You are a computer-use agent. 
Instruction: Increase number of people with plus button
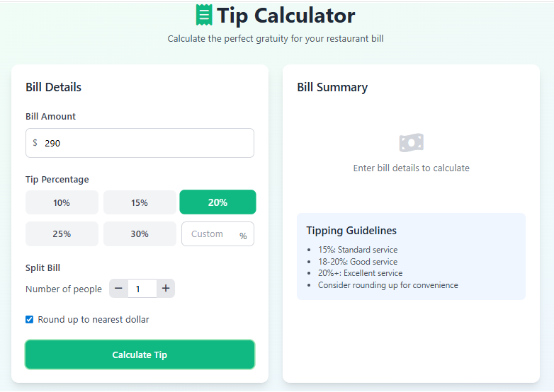coord(166,289)
